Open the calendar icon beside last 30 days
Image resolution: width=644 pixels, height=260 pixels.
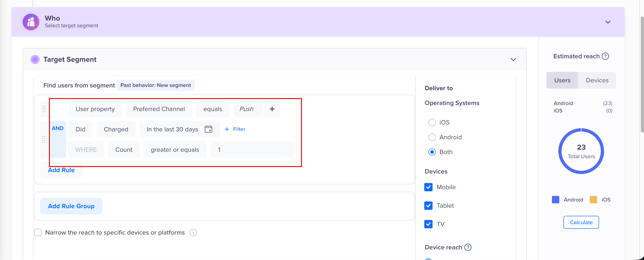(x=208, y=129)
